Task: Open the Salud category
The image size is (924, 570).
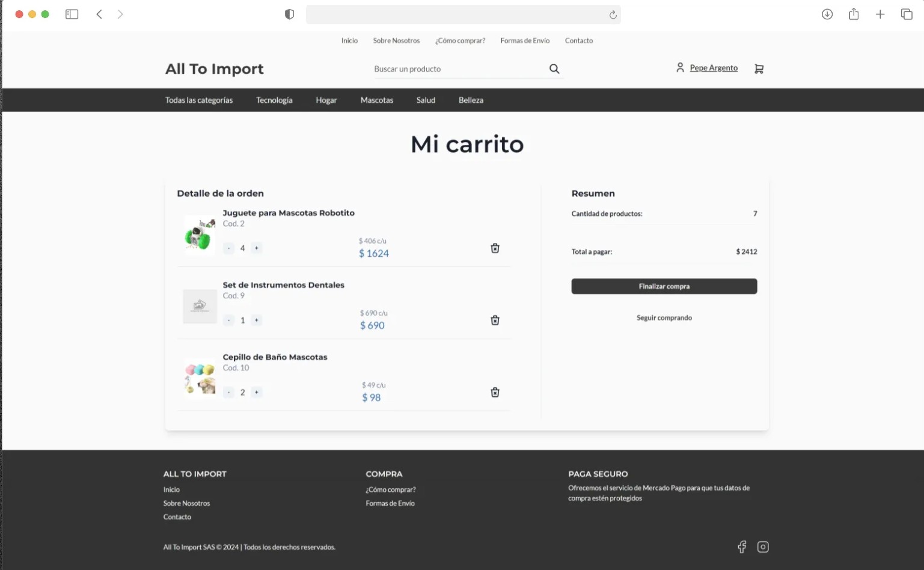Action: pos(426,100)
